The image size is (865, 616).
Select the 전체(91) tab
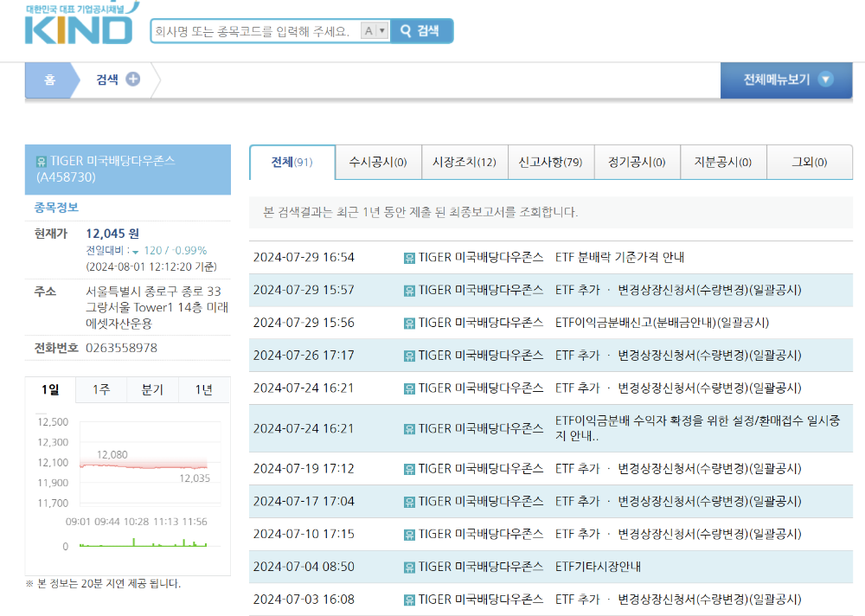292,163
